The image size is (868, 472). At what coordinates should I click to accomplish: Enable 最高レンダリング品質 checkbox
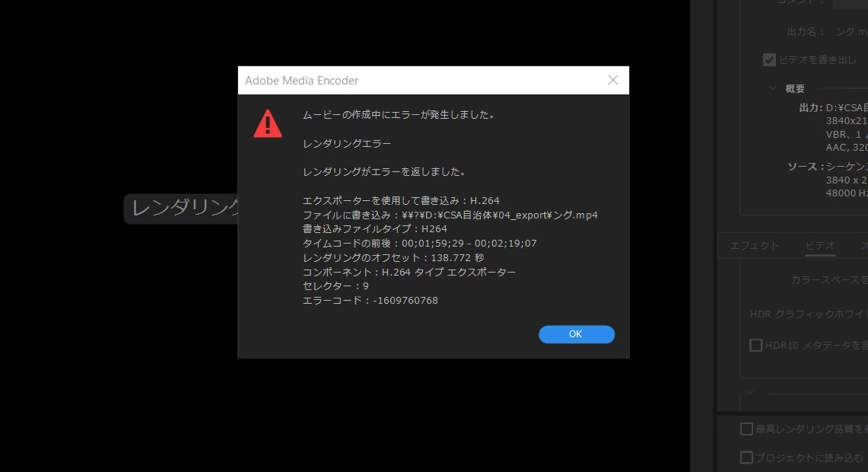click(746, 429)
